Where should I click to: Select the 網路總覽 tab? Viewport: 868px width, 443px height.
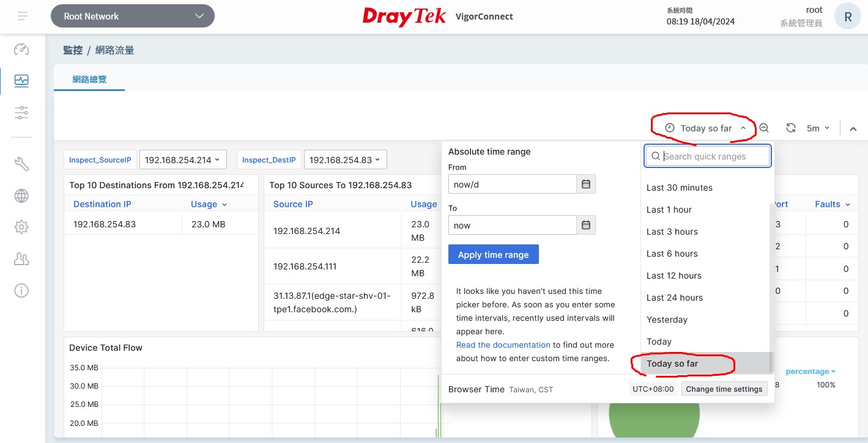89,79
